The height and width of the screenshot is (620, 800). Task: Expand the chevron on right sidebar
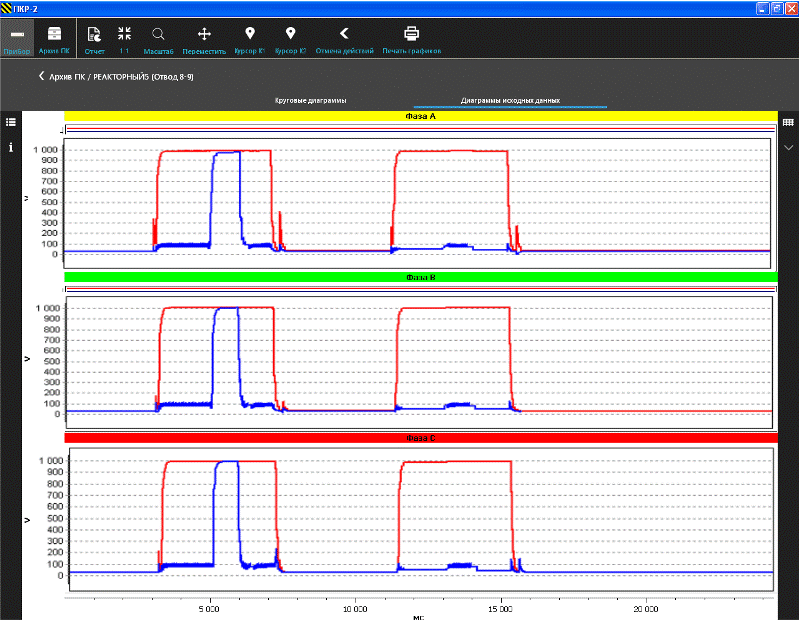[788, 147]
